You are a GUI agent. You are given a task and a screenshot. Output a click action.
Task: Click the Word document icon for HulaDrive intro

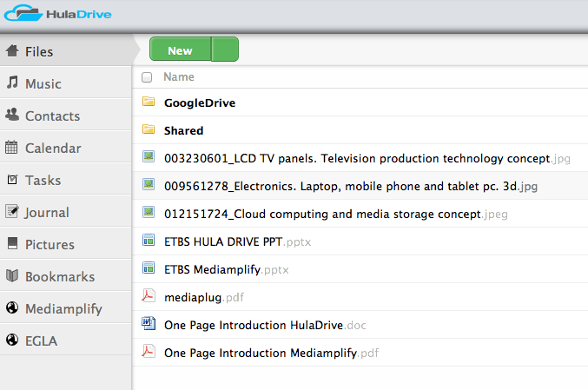148,325
